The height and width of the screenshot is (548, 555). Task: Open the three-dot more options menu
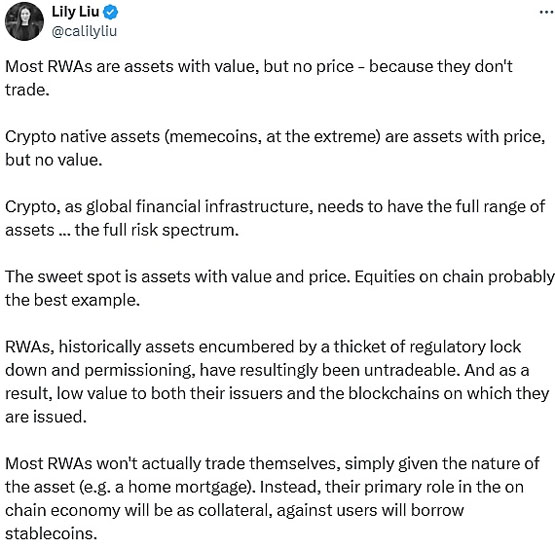coord(547,12)
